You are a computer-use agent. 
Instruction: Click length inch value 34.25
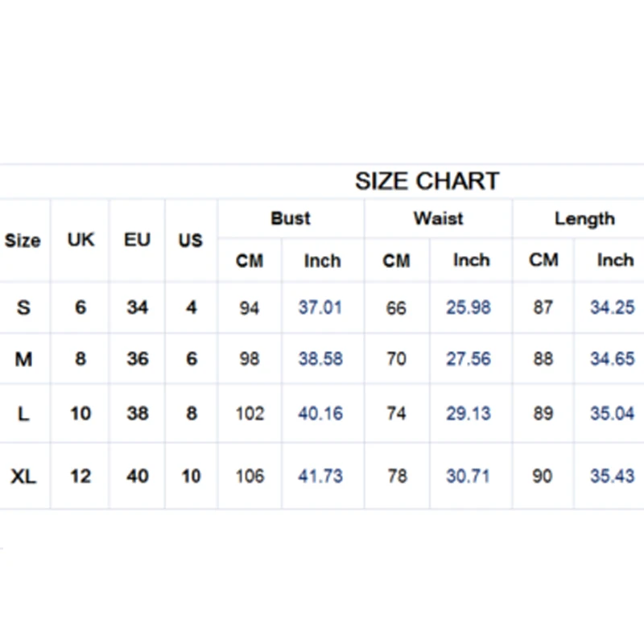click(612, 308)
